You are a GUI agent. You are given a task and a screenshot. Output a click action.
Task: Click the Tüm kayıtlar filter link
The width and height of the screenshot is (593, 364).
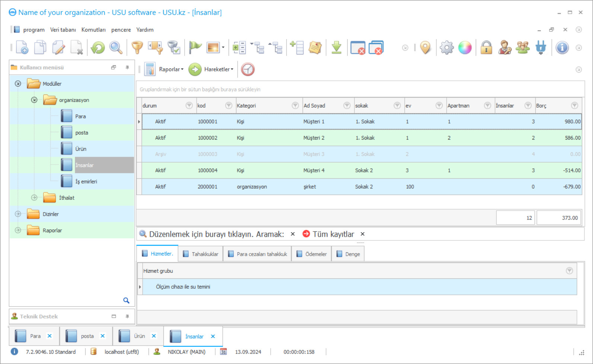click(x=333, y=234)
